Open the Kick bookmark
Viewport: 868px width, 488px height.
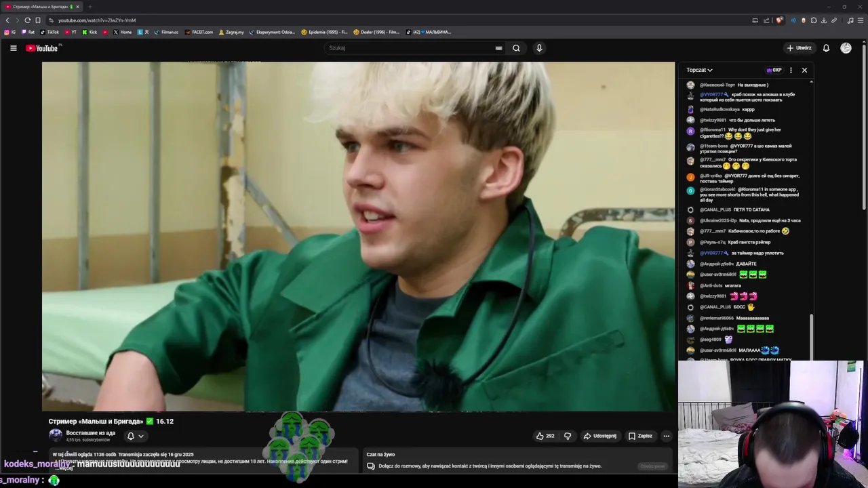(90, 32)
